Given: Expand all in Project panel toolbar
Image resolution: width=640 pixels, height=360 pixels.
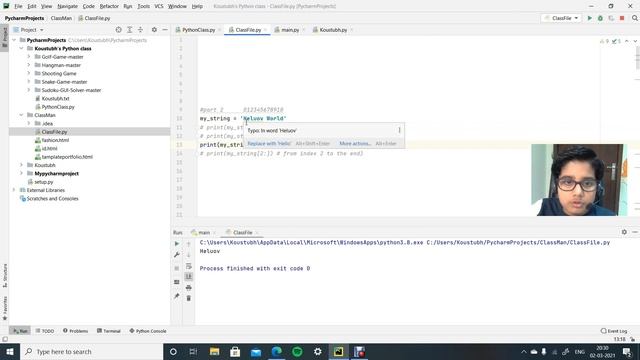Looking at the screenshot, I should pyautogui.click(x=129, y=30).
